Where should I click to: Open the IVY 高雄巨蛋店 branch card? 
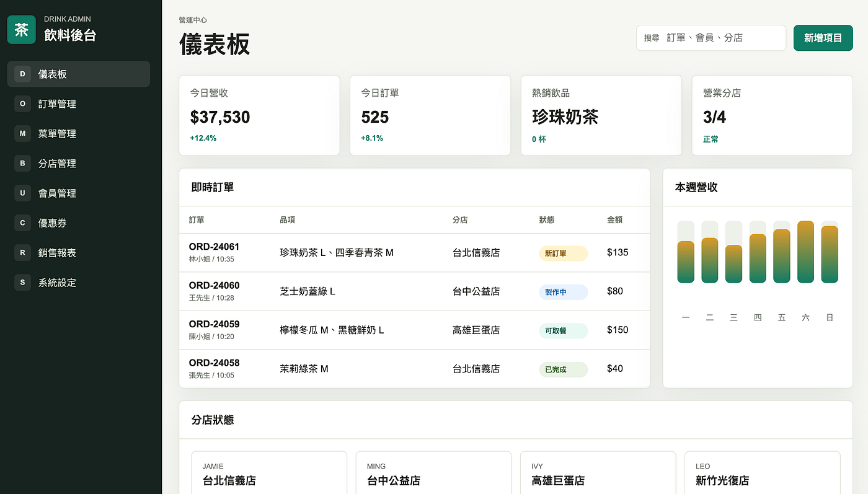click(598, 473)
